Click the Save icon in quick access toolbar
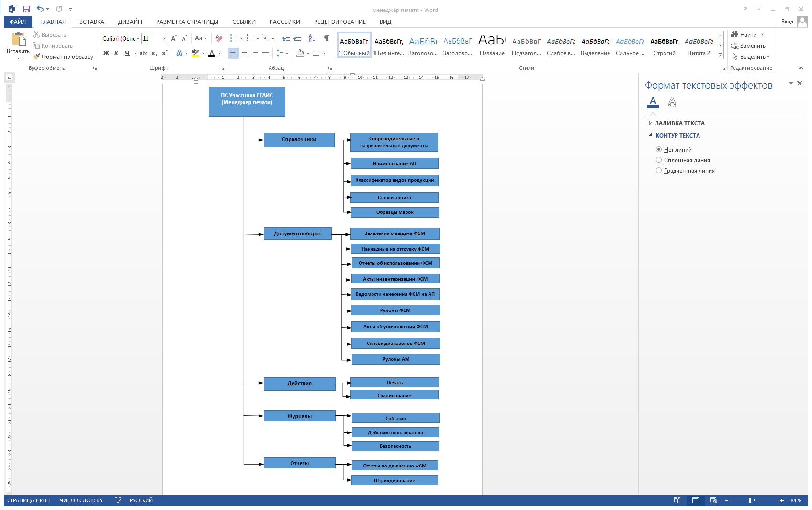812x510 pixels. coord(26,9)
